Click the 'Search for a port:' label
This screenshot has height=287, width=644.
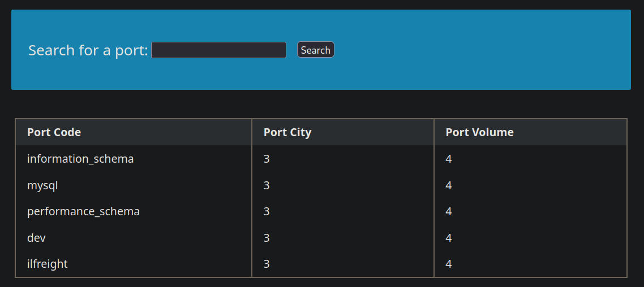click(x=88, y=50)
